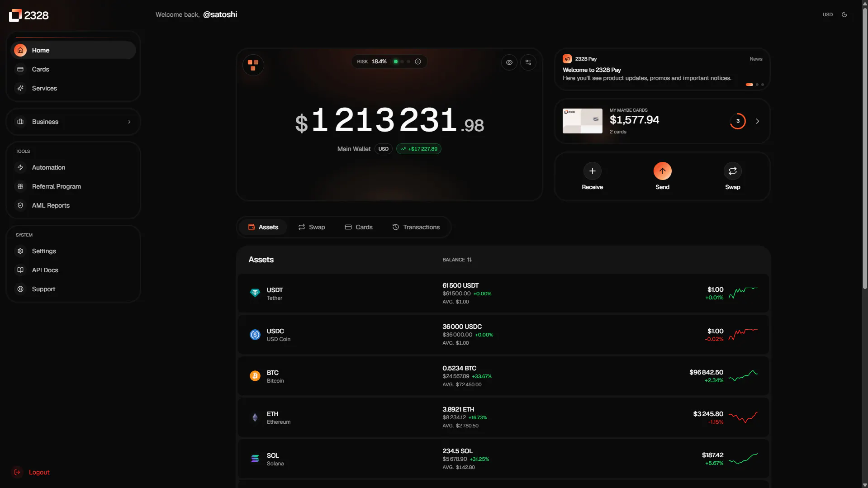Viewport: 868px width, 488px height.
Task: Open Services in sidebar
Action: [73, 88]
